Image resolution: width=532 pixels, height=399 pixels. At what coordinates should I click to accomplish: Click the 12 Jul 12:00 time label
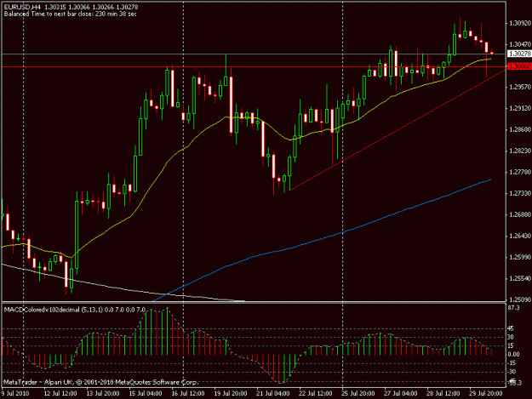tap(60, 394)
